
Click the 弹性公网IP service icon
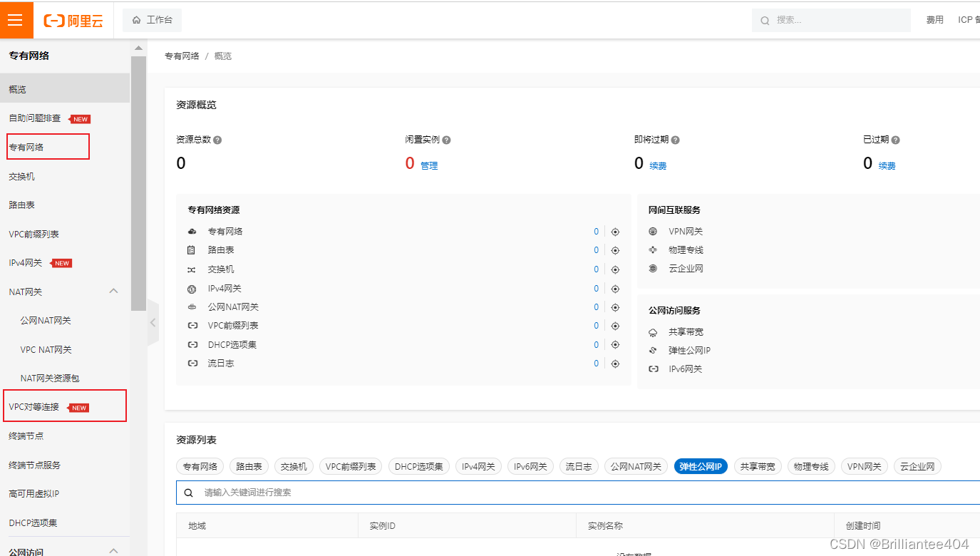pyautogui.click(x=653, y=351)
